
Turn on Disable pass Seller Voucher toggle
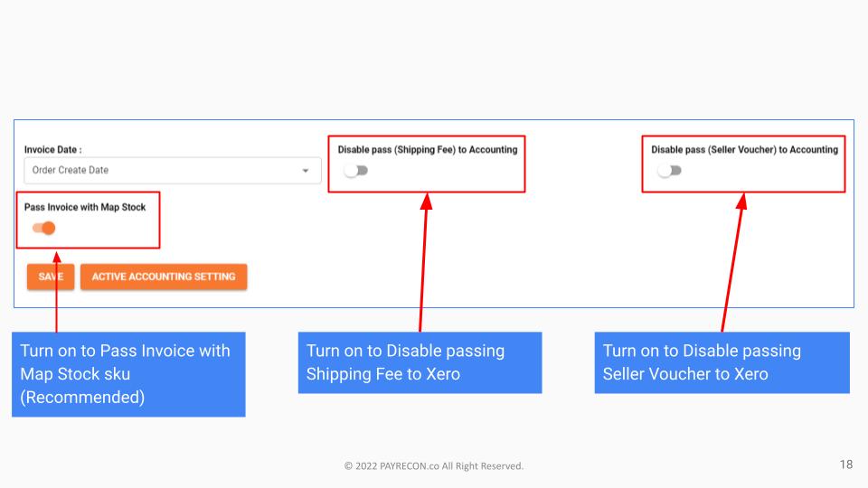click(669, 171)
